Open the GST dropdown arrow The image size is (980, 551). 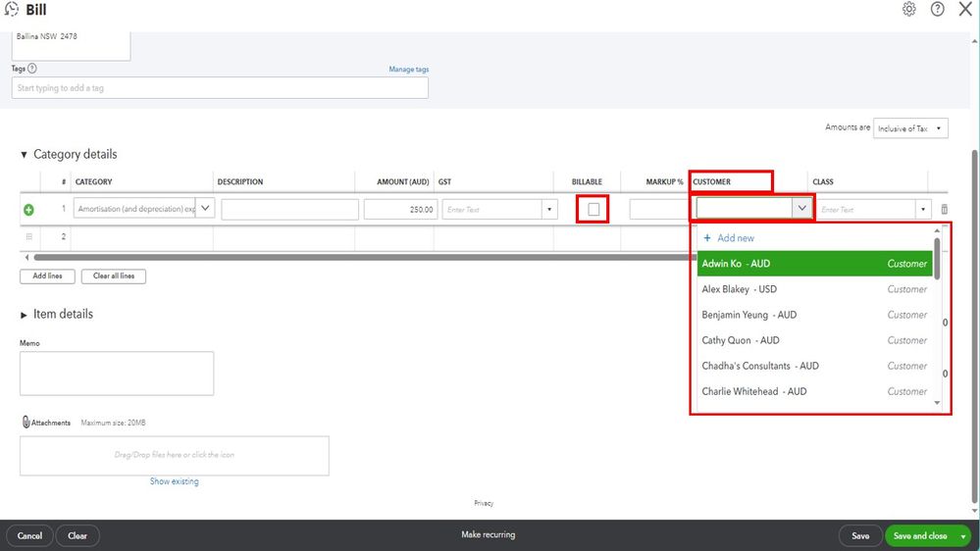click(549, 209)
